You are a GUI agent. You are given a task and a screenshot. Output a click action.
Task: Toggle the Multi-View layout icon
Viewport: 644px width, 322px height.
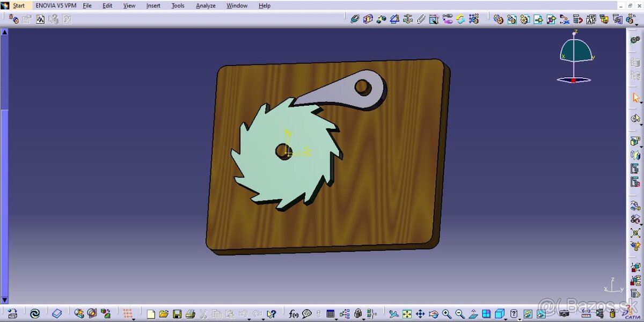click(486, 314)
